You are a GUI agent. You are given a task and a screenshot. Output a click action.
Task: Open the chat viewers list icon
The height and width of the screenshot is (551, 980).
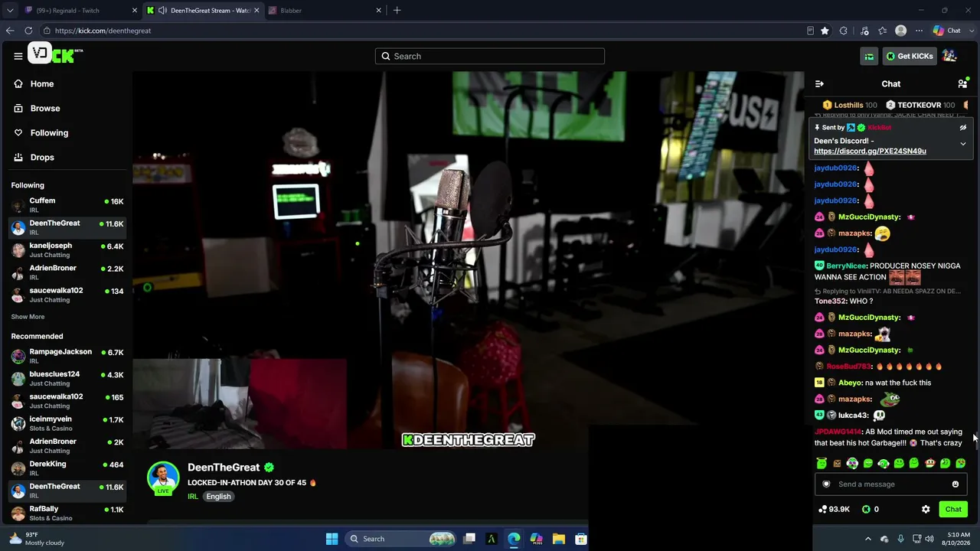962,83
